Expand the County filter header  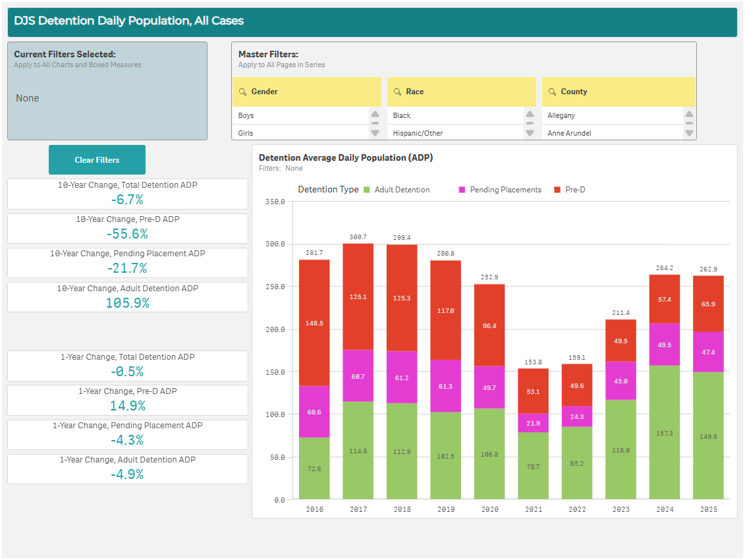point(619,92)
